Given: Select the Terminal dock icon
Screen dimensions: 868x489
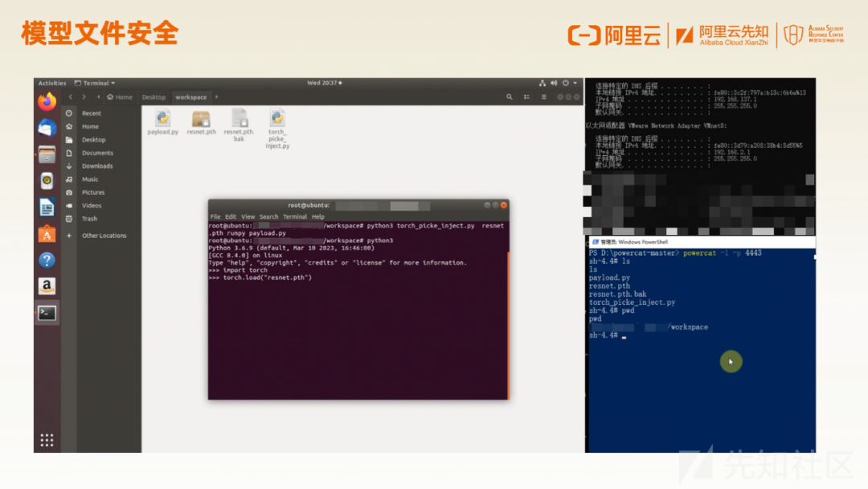Looking at the screenshot, I should (47, 314).
